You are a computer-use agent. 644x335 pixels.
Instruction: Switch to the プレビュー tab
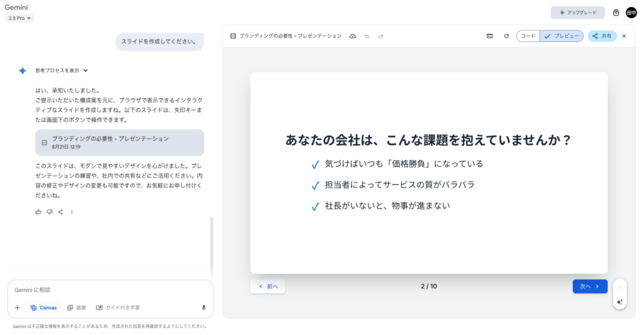pos(562,36)
